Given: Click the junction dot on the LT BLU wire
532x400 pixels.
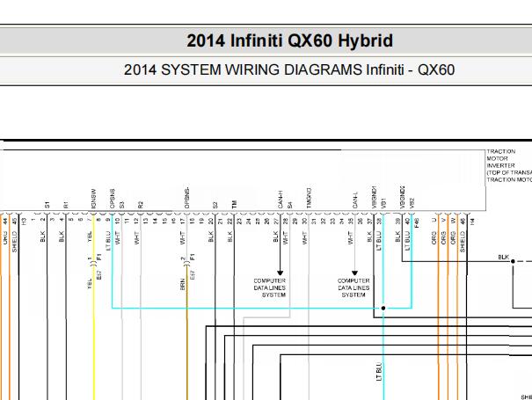Looking at the screenshot, I should [383, 308].
